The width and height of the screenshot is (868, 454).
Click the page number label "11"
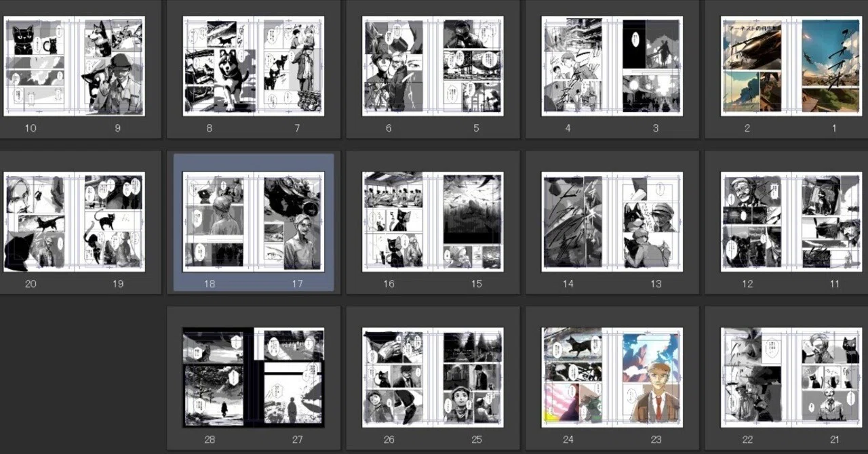tap(834, 284)
